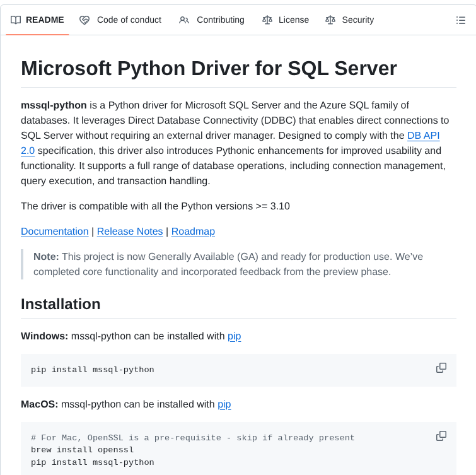476x475 pixels.
Task: Click the Installation heading
Action: (61, 304)
